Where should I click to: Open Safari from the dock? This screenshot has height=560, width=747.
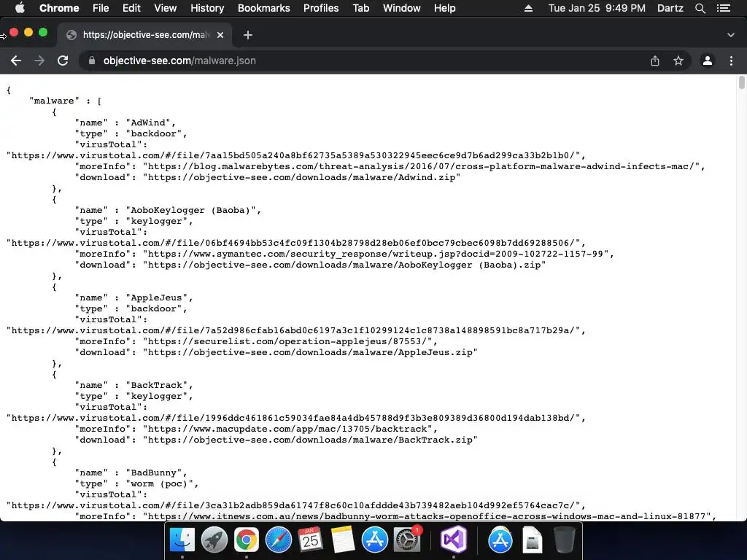tap(278, 540)
